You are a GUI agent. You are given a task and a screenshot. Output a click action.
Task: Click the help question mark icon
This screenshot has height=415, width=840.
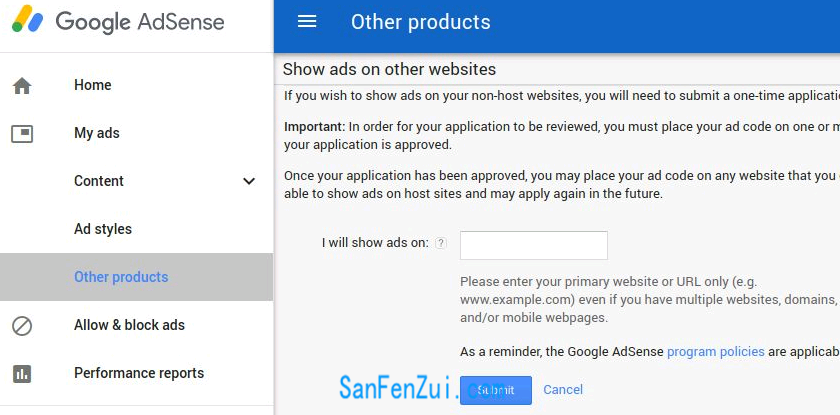tap(440, 243)
